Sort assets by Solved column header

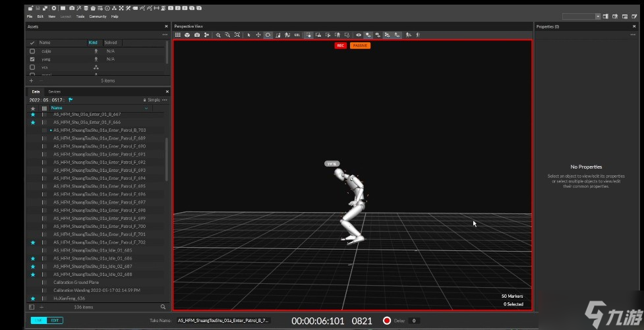point(111,42)
